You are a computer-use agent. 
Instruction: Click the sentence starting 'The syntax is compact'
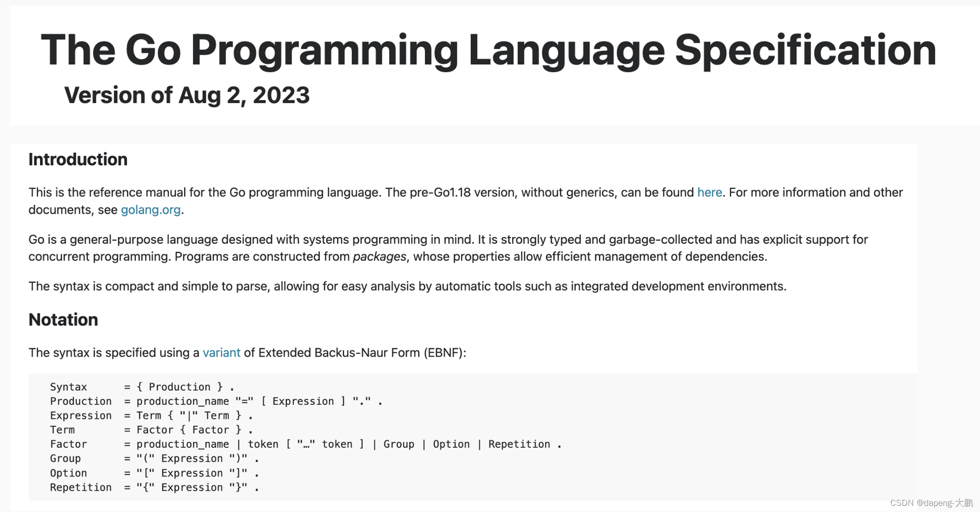tap(407, 287)
